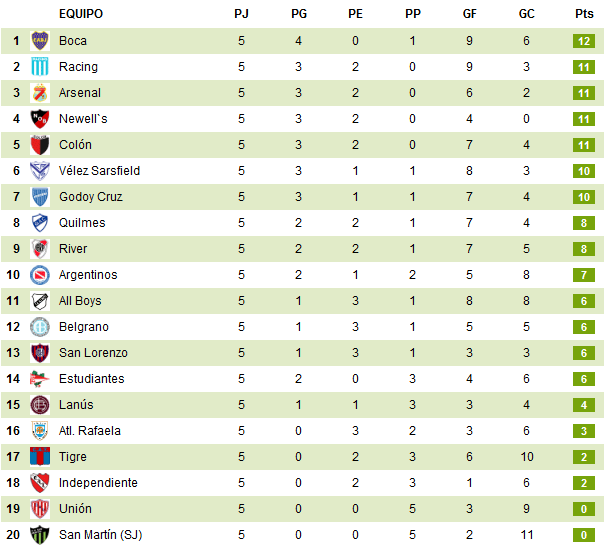Click Boca's green 12 points badge

tap(584, 41)
